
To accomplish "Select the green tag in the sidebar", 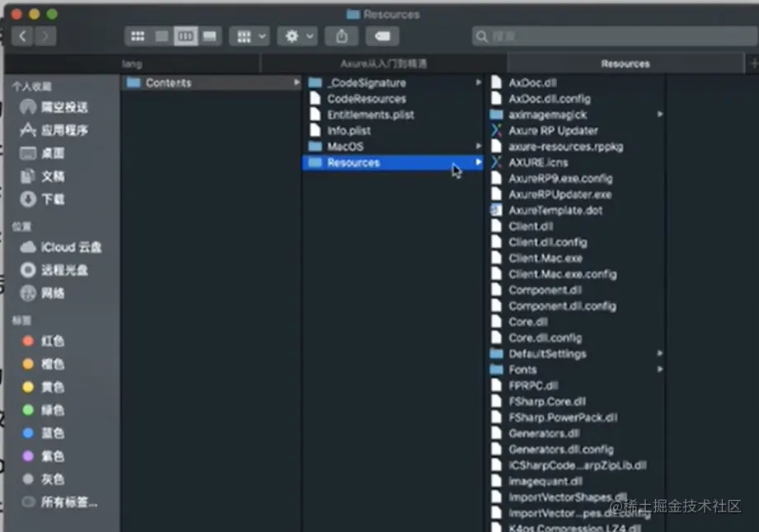I will pos(43,411).
